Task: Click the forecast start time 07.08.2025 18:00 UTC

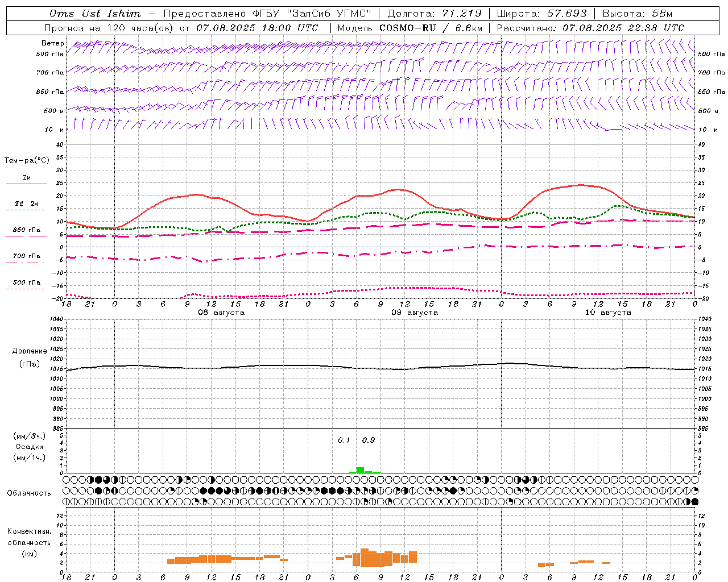Action: pyautogui.click(x=257, y=28)
